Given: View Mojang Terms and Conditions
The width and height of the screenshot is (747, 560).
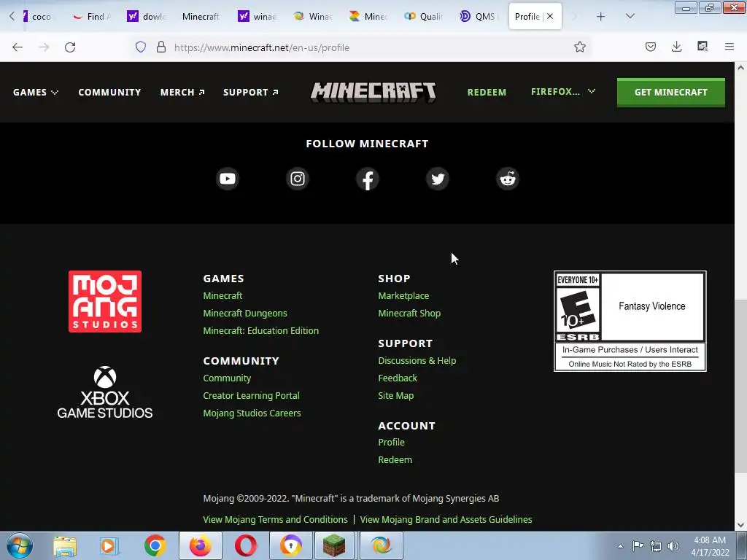Looking at the screenshot, I should pyautogui.click(x=275, y=519).
